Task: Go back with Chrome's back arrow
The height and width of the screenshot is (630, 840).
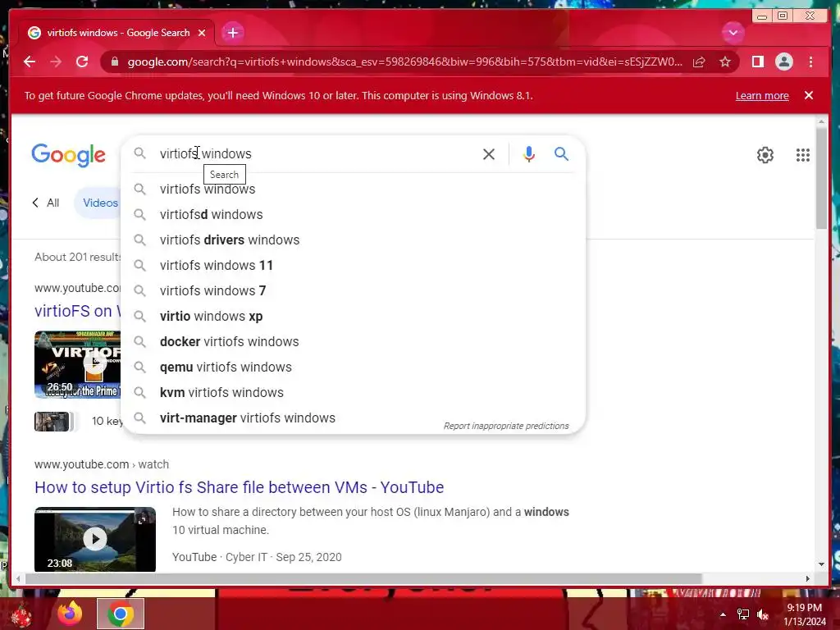Action: click(x=30, y=62)
